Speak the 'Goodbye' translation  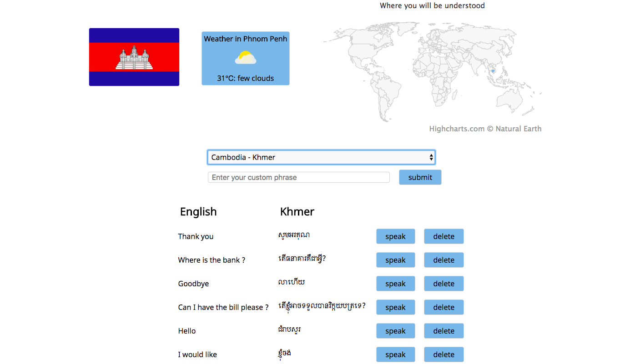click(x=395, y=284)
